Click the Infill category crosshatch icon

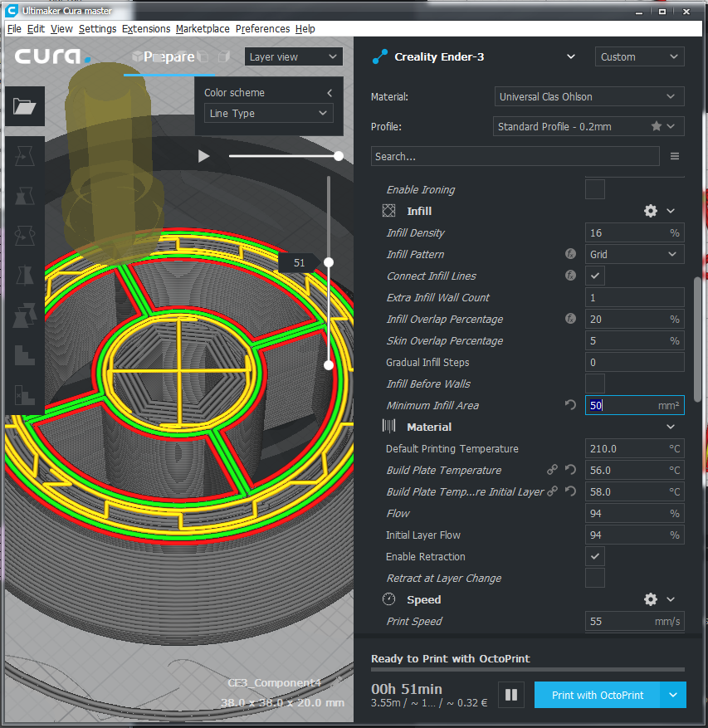pyautogui.click(x=388, y=211)
